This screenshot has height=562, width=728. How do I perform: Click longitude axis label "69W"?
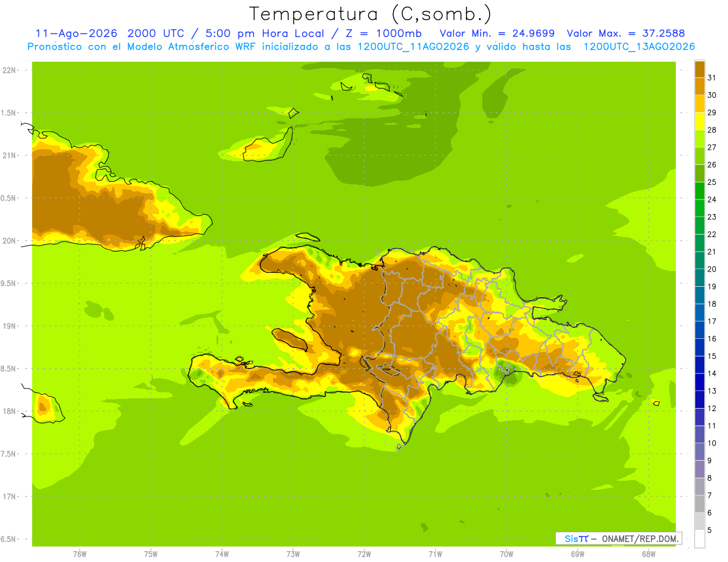point(578,554)
